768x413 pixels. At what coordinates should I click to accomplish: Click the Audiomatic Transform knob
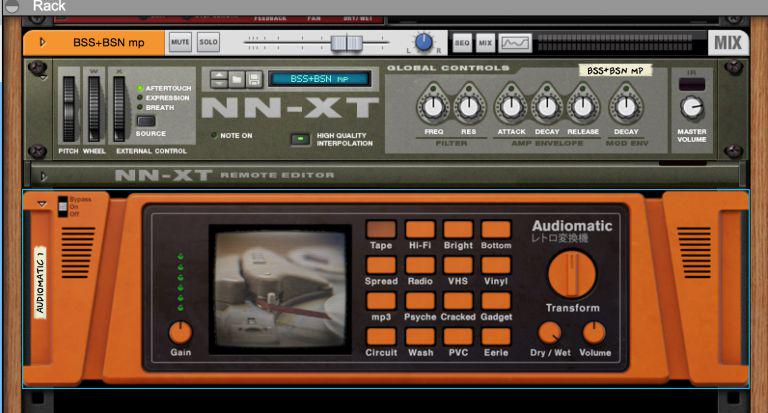point(572,274)
